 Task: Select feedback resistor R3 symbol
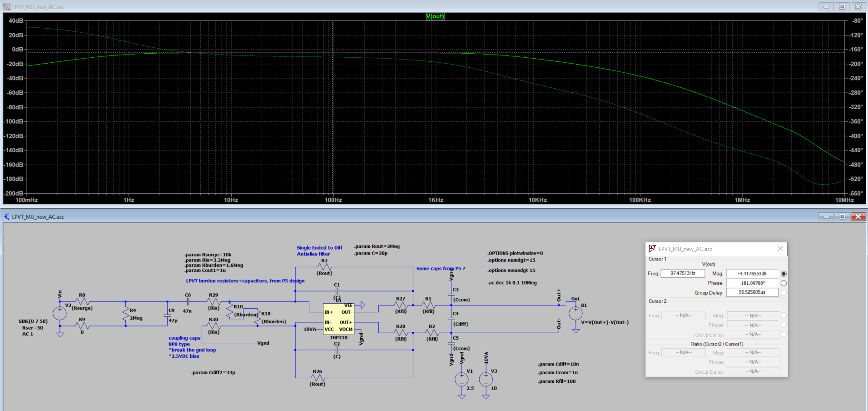pyautogui.click(x=324, y=267)
